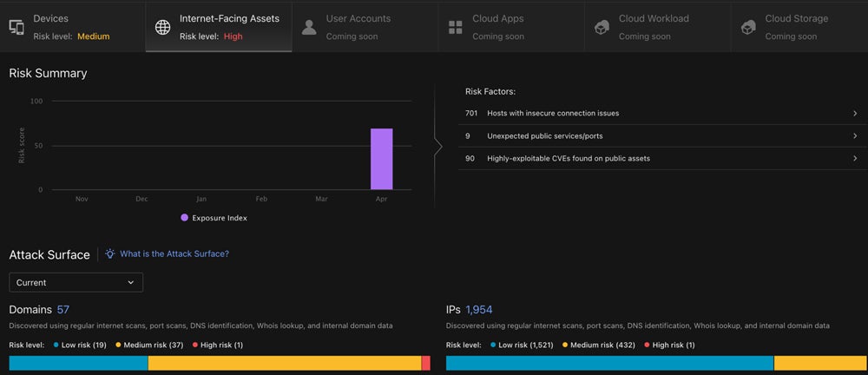This screenshot has height=375, width=868.
Task: Open the IPs count 1,954 link
Action: pyautogui.click(x=479, y=310)
